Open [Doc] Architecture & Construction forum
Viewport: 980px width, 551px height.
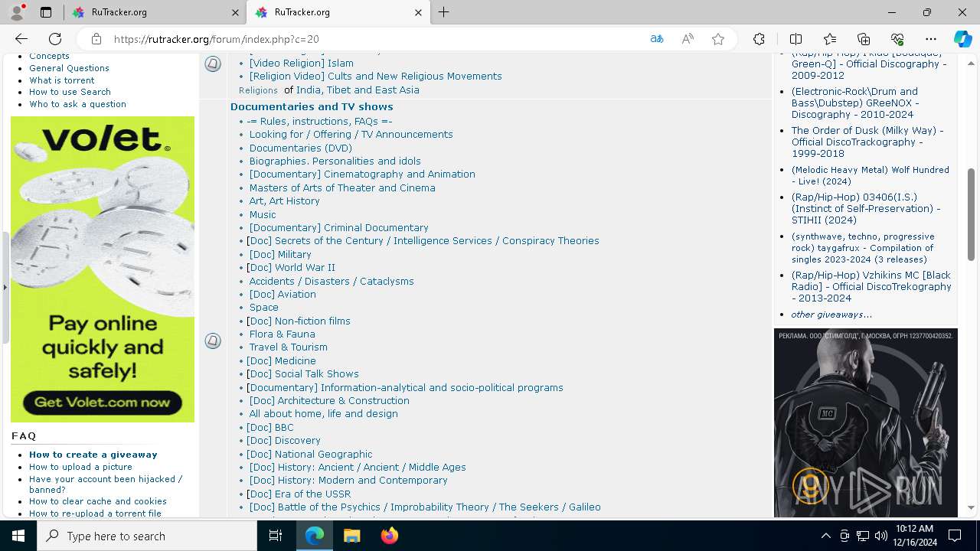(x=329, y=401)
